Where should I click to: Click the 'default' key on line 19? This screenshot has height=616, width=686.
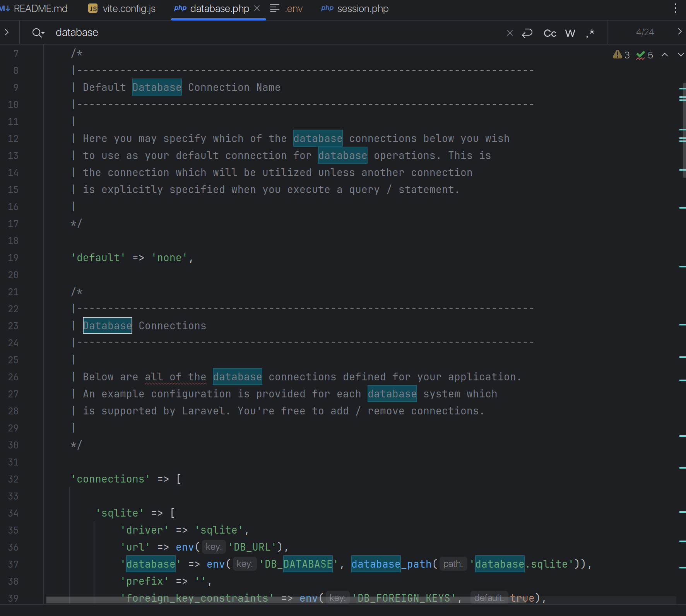(98, 258)
